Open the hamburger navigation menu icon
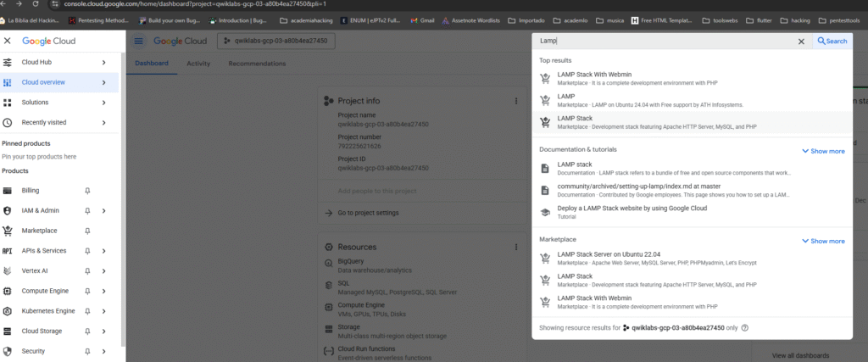The image size is (868, 362). [x=139, y=41]
